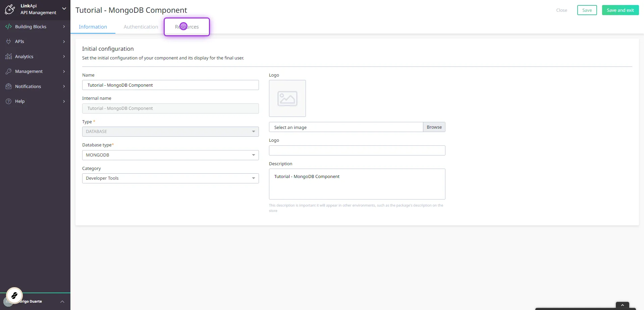The height and width of the screenshot is (310, 644).
Task: Open the Category Developer Tools dropdown
Action: point(170,178)
